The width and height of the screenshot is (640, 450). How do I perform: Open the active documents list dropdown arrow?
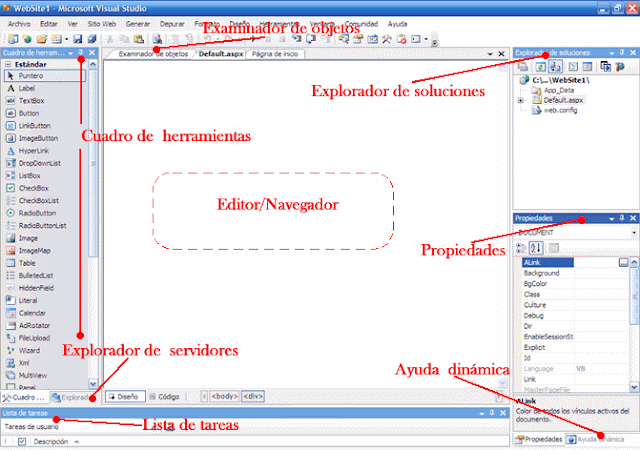490,54
